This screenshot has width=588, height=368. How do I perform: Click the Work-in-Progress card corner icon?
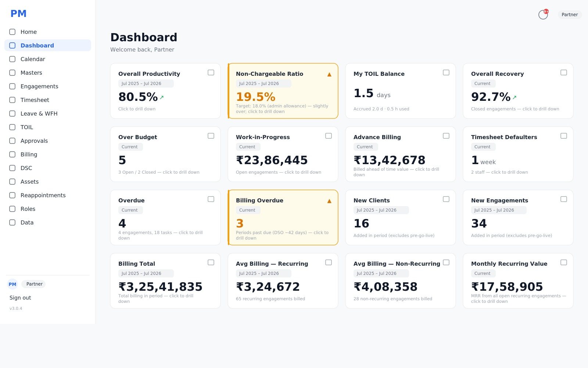click(x=329, y=136)
